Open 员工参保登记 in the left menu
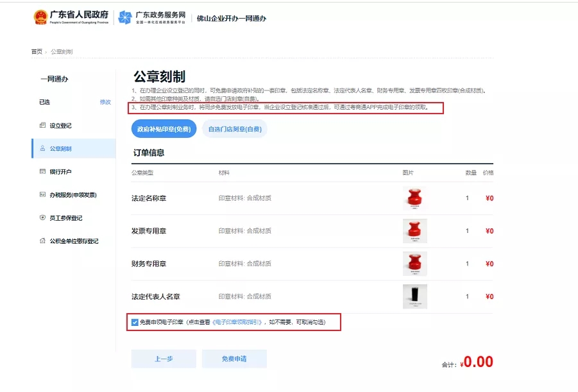This screenshot has height=392, width=578. click(x=65, y=218)
